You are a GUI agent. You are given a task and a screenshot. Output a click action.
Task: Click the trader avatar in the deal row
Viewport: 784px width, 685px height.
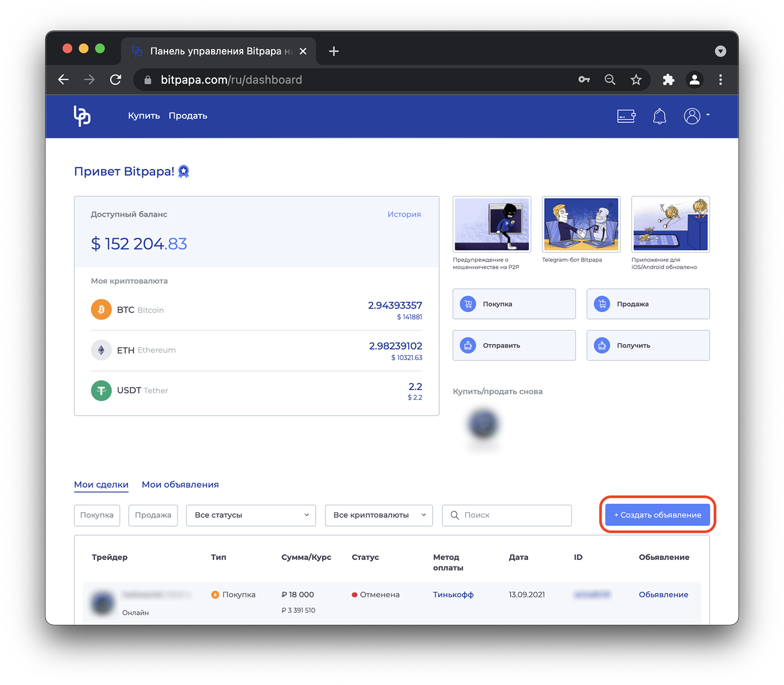(103, 603)
